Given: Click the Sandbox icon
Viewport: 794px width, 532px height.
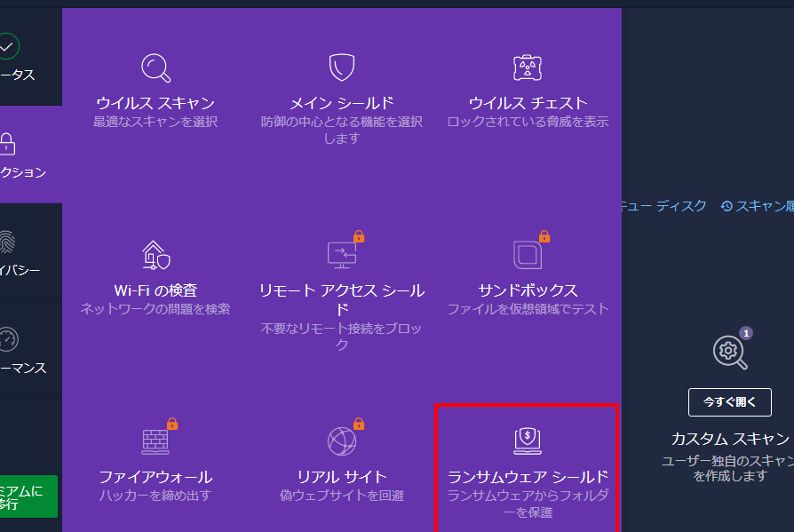Looking at the screenshot, I should tap(528, 255).
